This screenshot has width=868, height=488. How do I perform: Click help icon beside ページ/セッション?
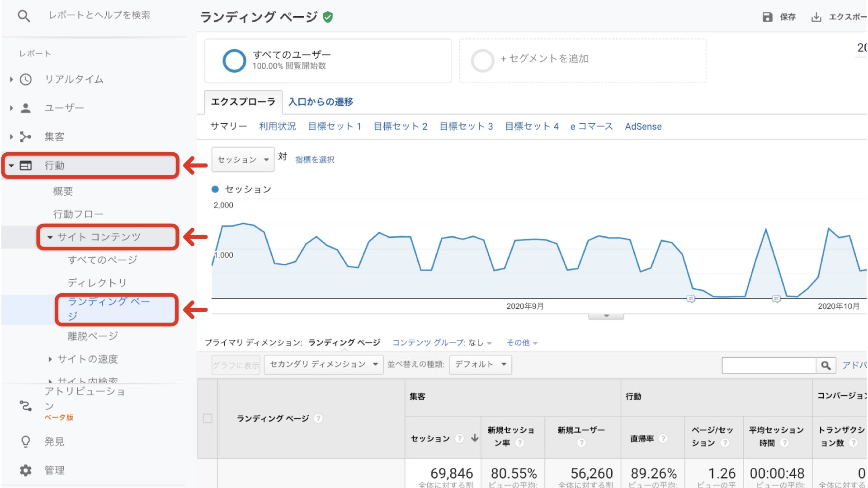click(725, 443)
